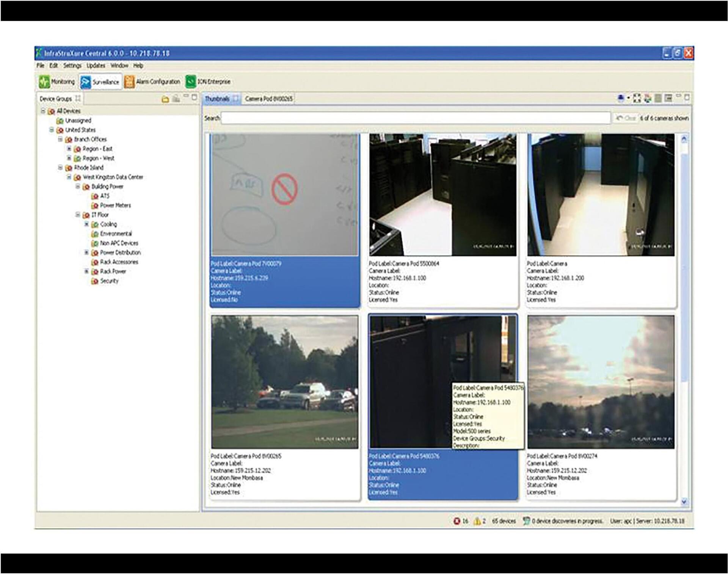Click the Non APC Devices group icon
Screen dimensions: 728x574
[x=95, y=243]
